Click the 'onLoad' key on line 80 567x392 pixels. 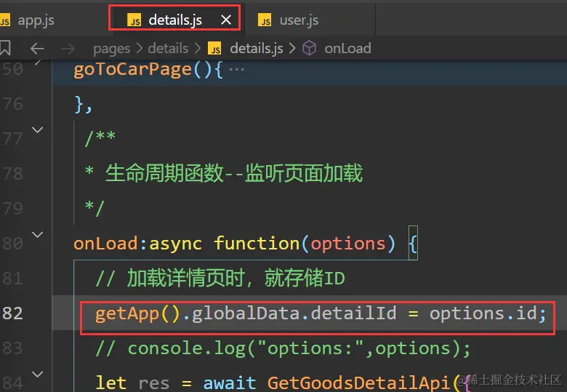pos(105,244)
